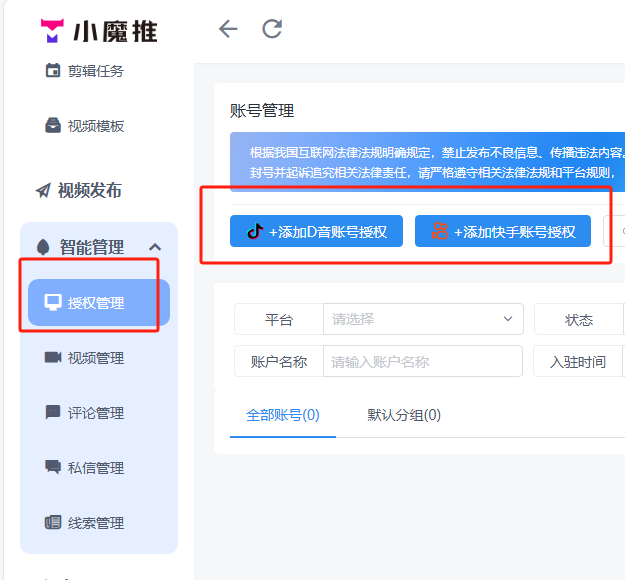The image size is (625, 580).
Task: Click the 小魔推 logo
Action: coord(98,30)
